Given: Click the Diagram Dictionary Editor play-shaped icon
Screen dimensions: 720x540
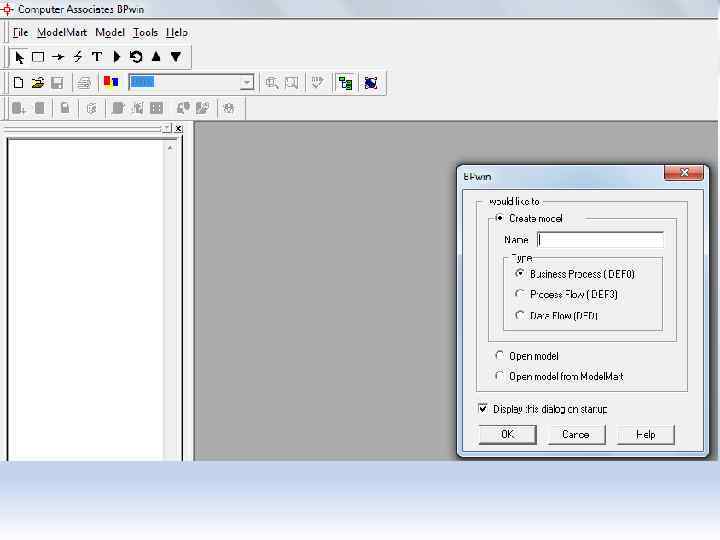Looking at the screenshot, I should tap(117, 57).
